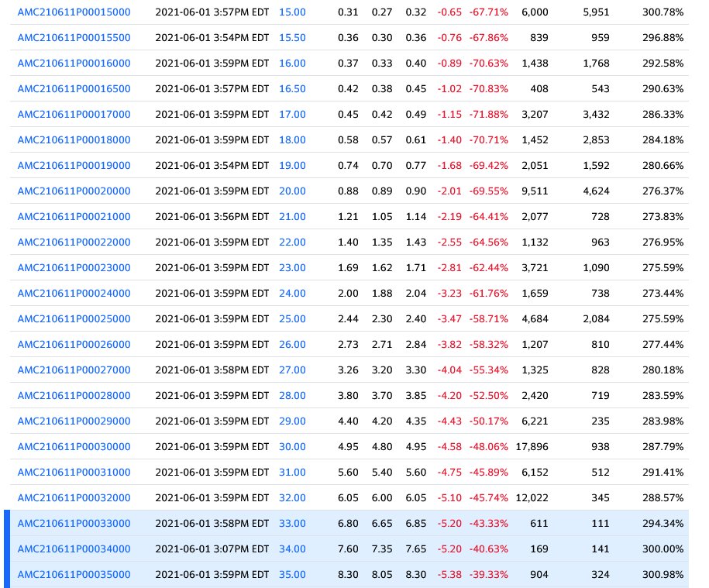
Task: Select strike price 16.00
Action: click(292, 64)
